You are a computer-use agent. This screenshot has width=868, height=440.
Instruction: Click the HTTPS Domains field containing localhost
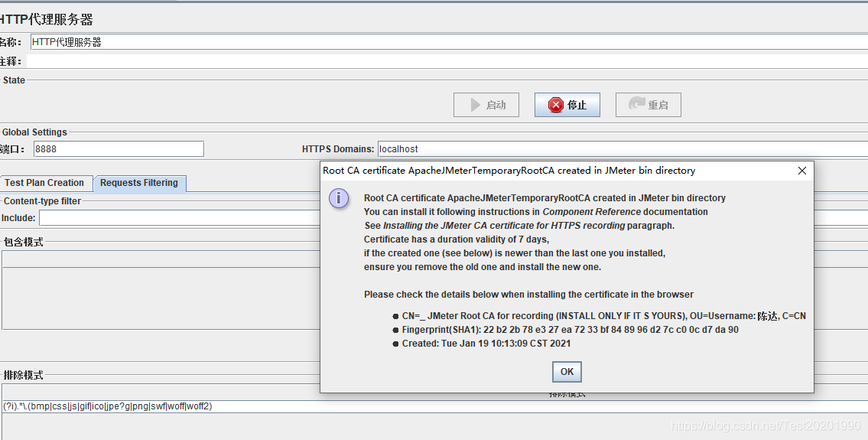pos(623,149)
